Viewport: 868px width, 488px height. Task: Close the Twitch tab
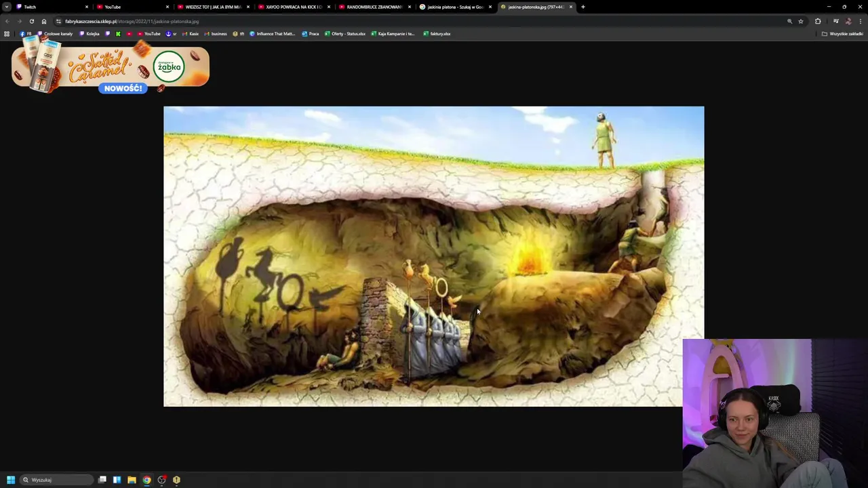87,7
